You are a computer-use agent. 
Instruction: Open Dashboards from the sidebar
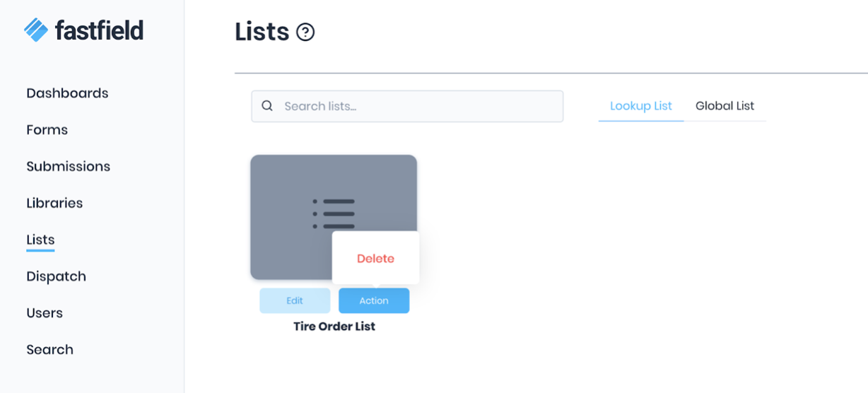[x=67, y=93]
